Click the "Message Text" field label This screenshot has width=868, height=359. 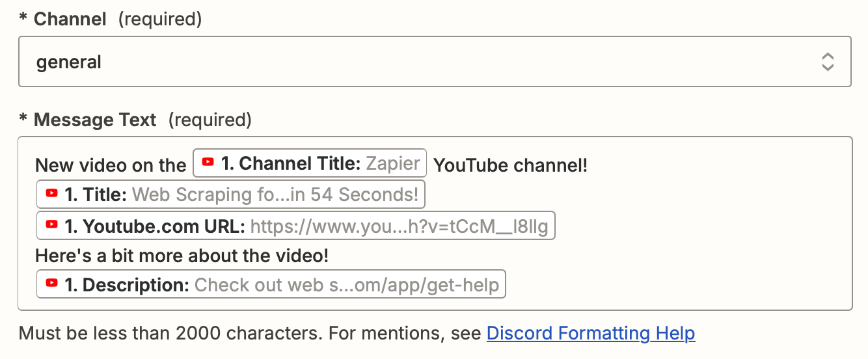(95, 120)
